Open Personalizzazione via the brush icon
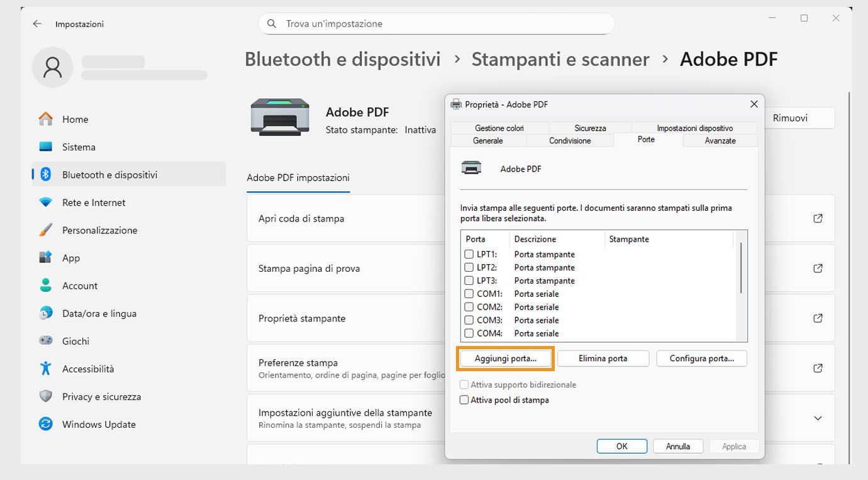The height and width of the screenshot is (480, 868). 44,230
